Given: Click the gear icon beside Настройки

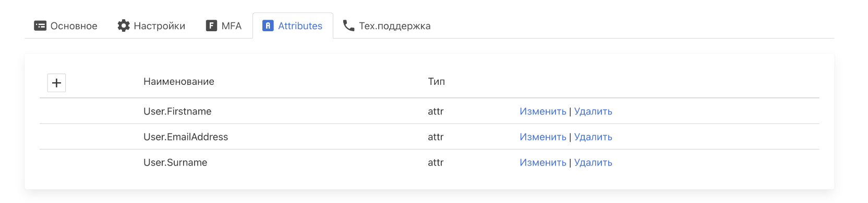Looking at the screenshot, I should point(124,26).
